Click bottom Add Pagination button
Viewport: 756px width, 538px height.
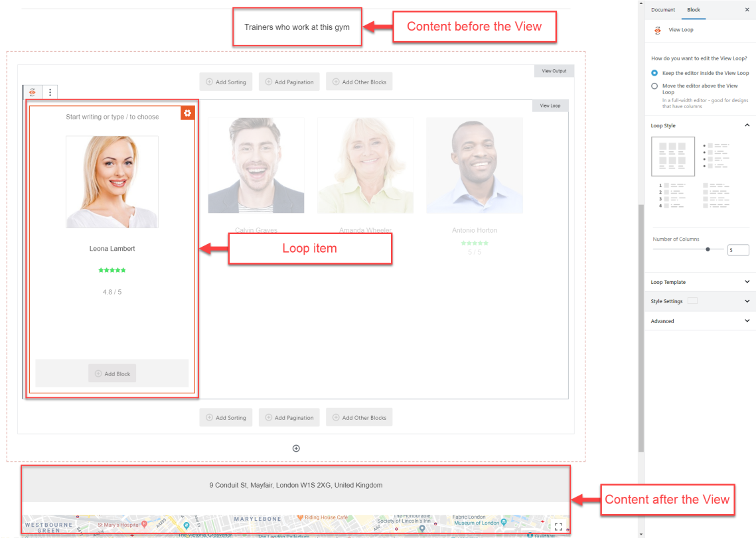289,417
